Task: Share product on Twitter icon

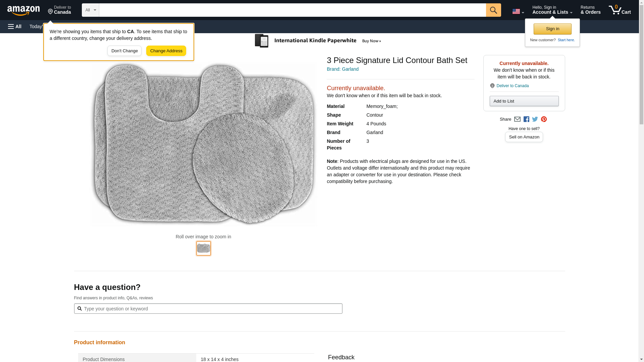Action: [535, 119]
